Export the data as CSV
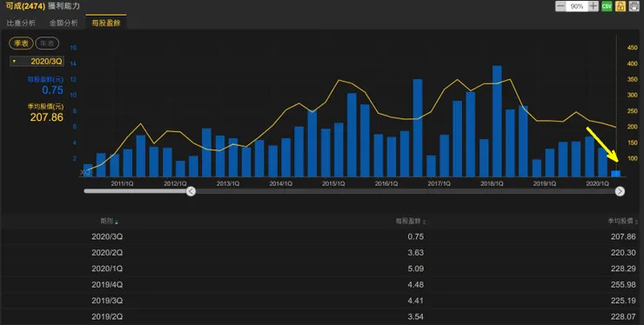 coord(607,6)
